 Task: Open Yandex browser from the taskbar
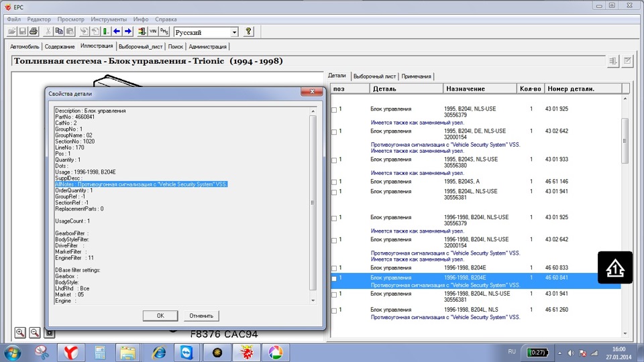[70, 352]
